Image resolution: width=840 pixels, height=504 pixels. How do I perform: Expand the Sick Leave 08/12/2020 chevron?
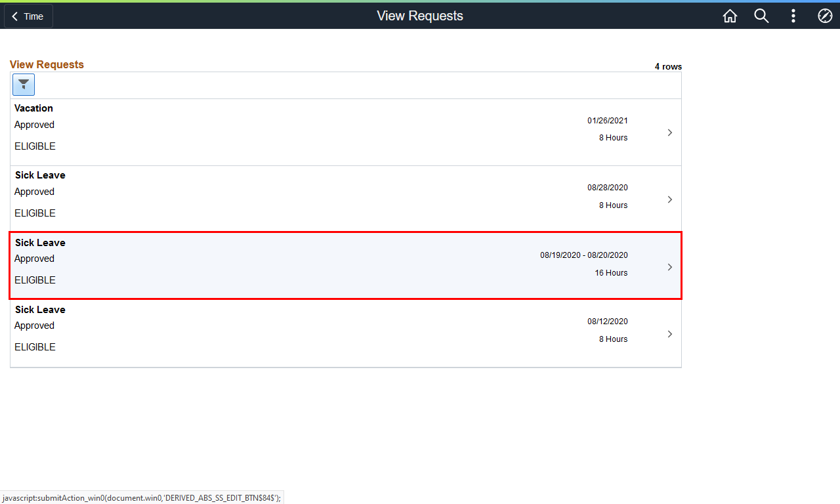tap(670, 334)
